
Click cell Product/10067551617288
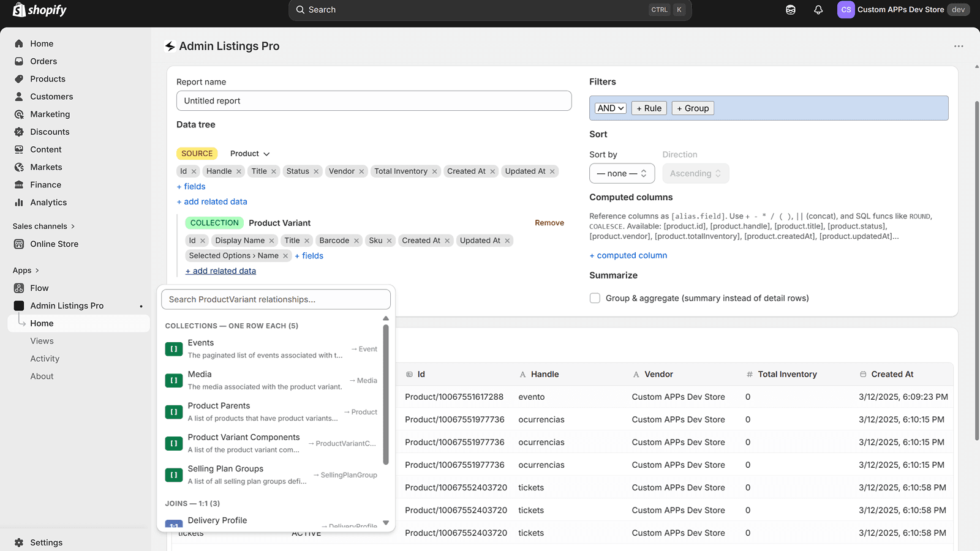[x=454, y=397]
